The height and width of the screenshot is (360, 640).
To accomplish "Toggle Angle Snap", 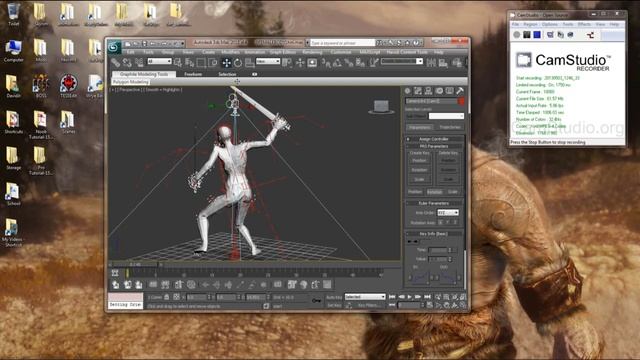I will (337, 62).
